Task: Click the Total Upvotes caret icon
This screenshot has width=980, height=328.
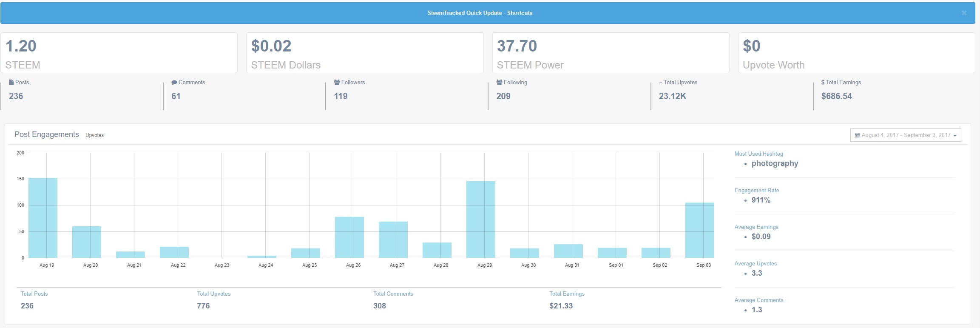Action: click(x=661, y=83)
